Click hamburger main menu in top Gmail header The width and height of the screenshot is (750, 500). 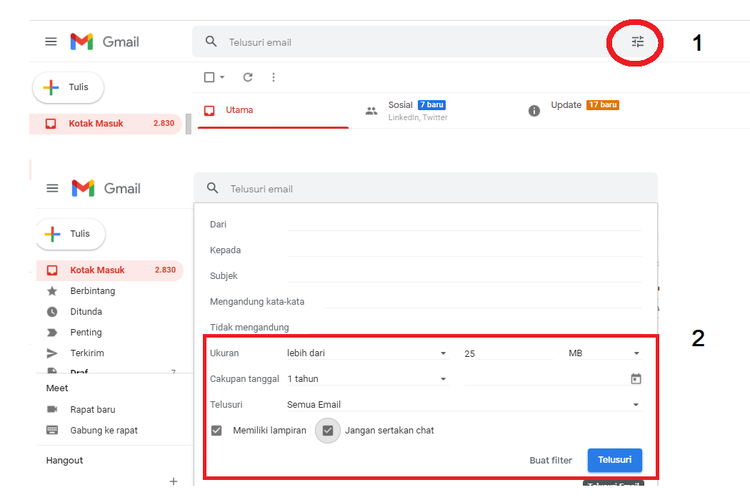pos(51,42)
